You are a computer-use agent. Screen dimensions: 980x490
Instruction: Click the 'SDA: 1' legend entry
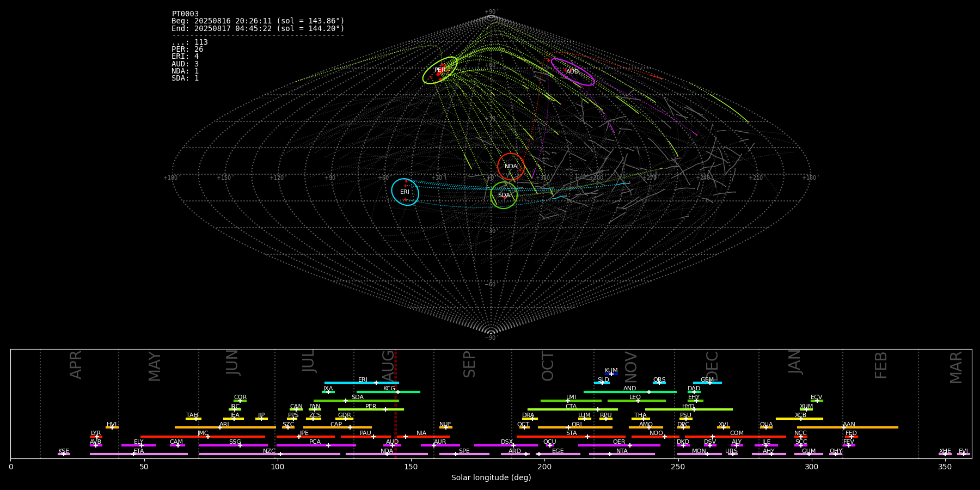click(x=185, y=78)
